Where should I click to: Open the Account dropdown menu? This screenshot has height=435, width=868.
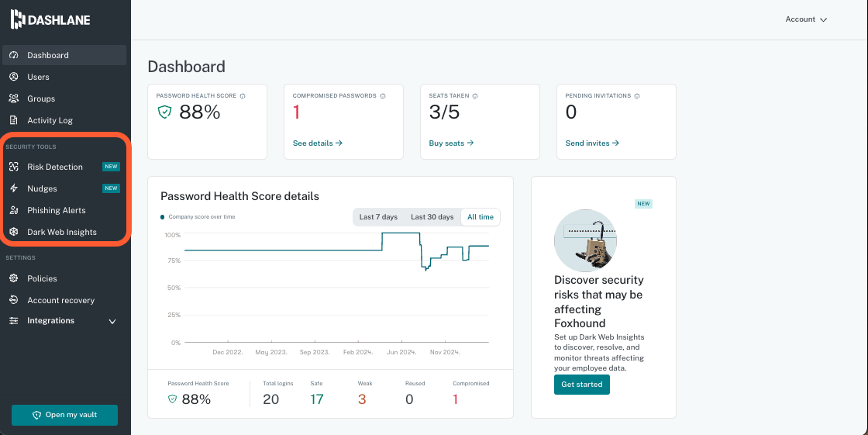click(806, 19)
